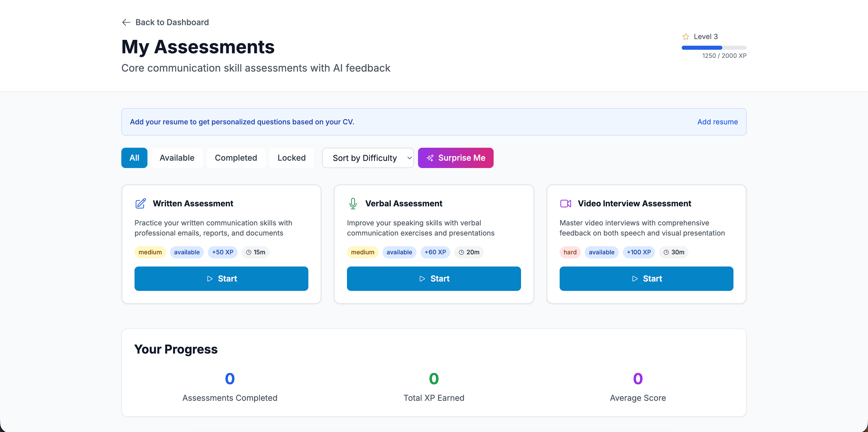
Task: Select the All filter tab
Action: 134,158
